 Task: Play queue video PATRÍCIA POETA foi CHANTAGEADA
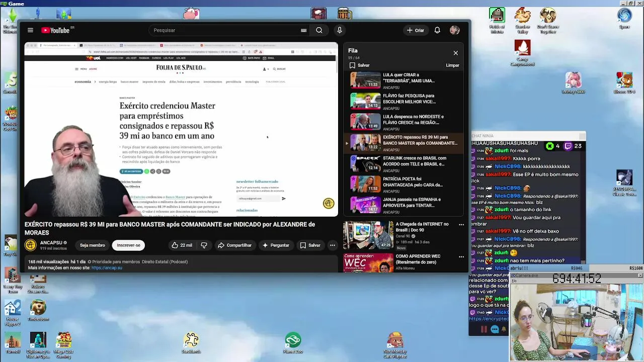click(x=404, y=185)
